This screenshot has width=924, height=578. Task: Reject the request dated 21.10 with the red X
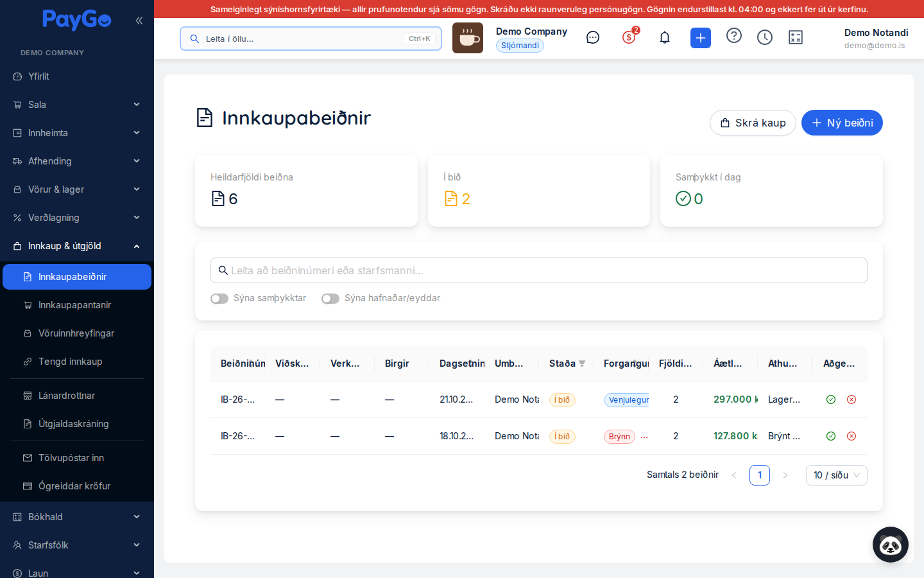[851, 399]
